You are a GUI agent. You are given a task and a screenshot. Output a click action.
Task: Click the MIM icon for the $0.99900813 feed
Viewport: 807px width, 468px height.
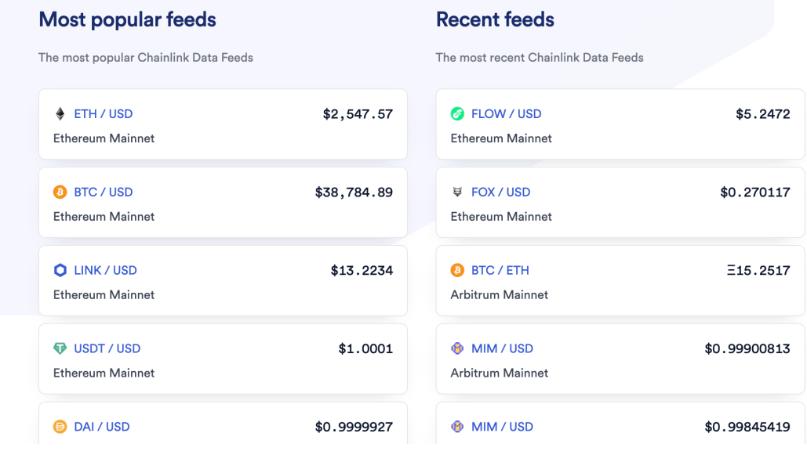[x=457, y=348]
